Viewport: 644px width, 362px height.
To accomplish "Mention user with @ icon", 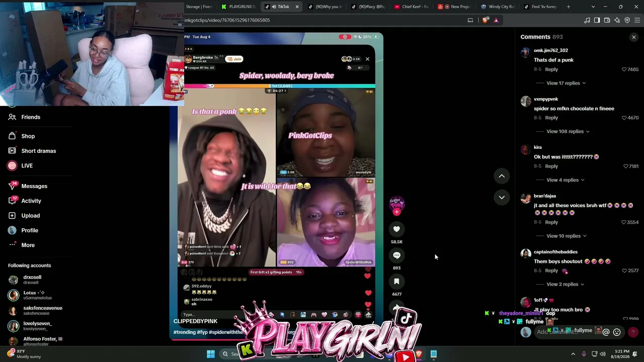I will click(x=606, y=332).
